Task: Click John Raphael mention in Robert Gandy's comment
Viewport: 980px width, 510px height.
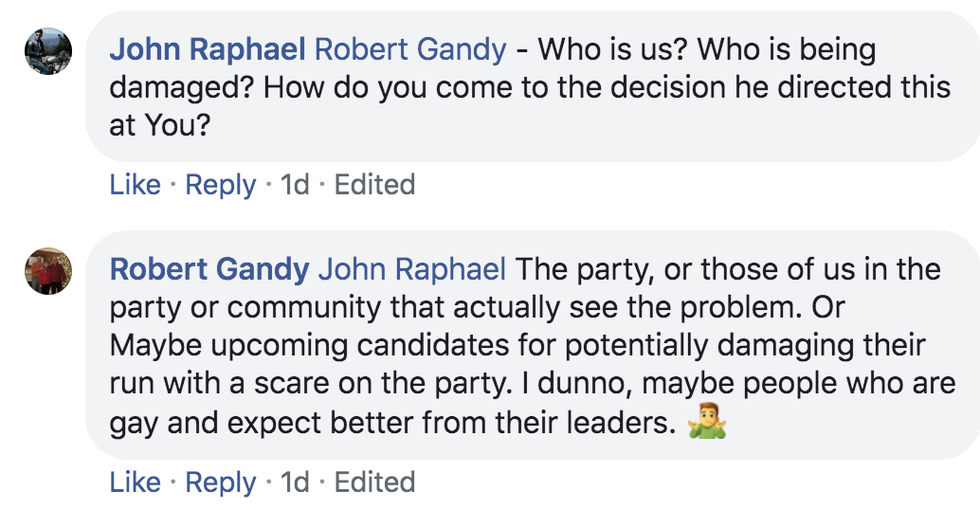Action: [x=413, y=269]
